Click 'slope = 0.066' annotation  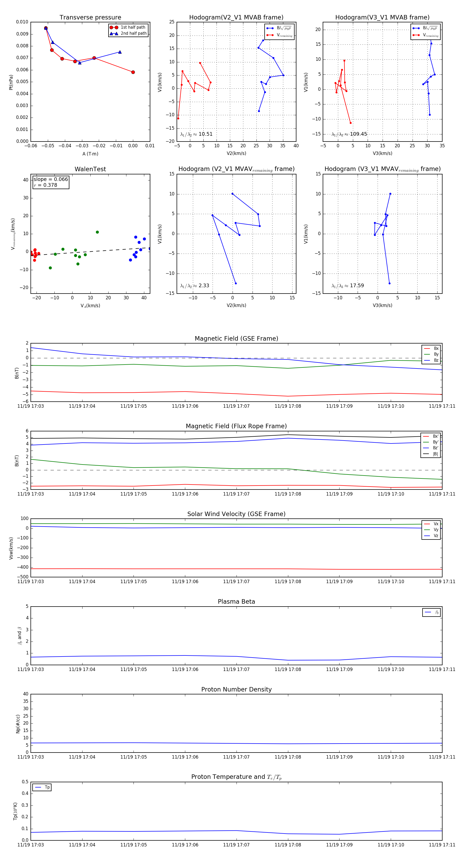click(x=51, y=179)
